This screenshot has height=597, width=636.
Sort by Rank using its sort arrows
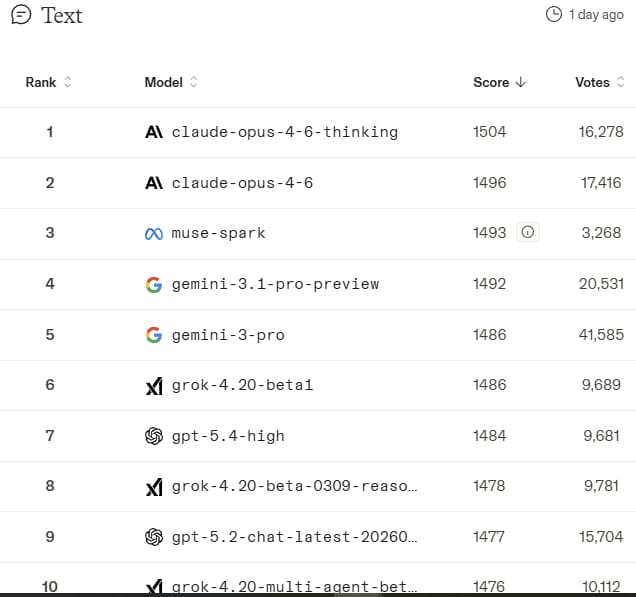[x=68, y=82]
